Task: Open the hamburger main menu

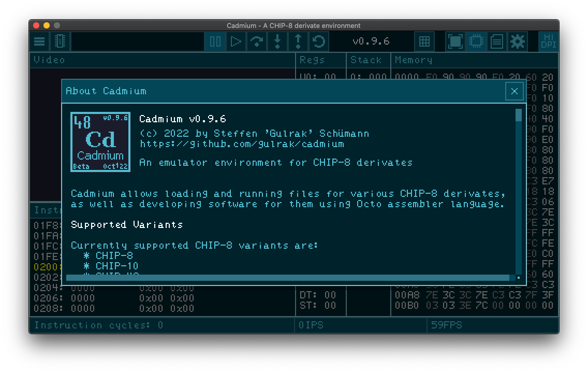Action: click(x=39, y=41)
